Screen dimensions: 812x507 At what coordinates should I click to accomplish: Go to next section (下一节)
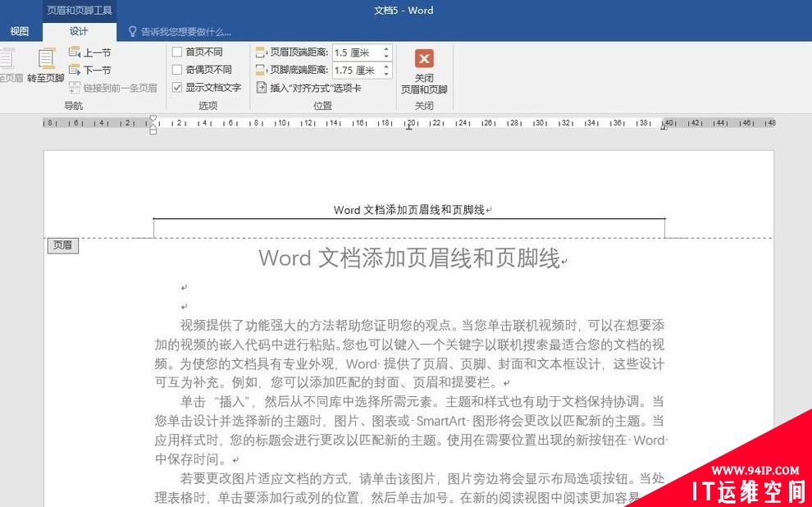[x=90, y=70]
